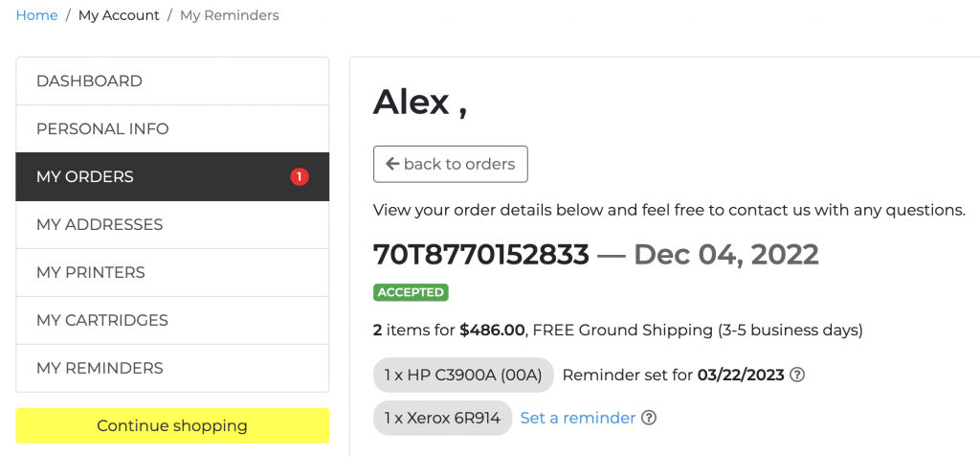
Task: Open the Dashboard section
Action: [x=172, y=81]
